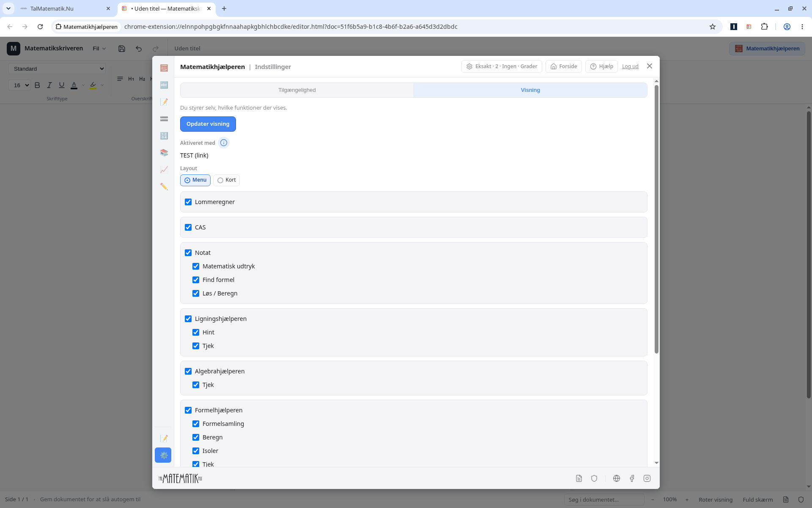The image size is (812, 508).
Task: Click the shield privacy icon in dialog footer
Action: 594,478
